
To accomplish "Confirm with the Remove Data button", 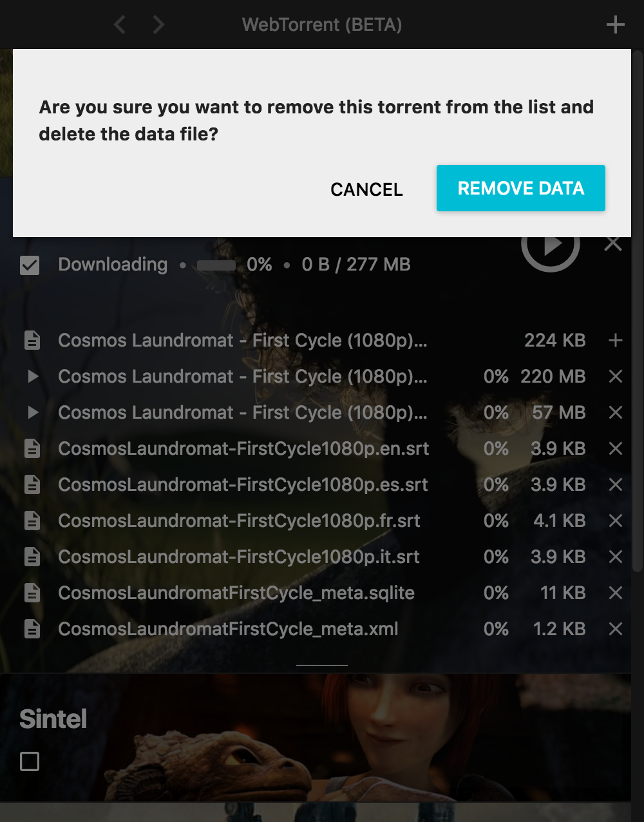I will point(520,188).
